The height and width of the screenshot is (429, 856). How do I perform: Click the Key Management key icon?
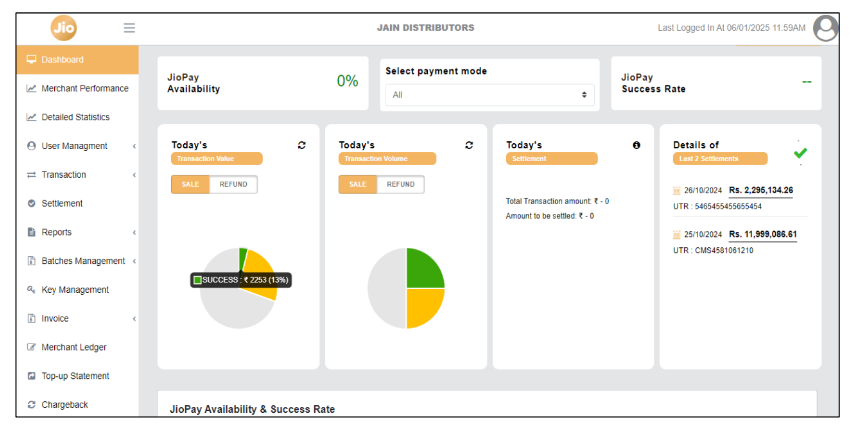coord(31,289)
